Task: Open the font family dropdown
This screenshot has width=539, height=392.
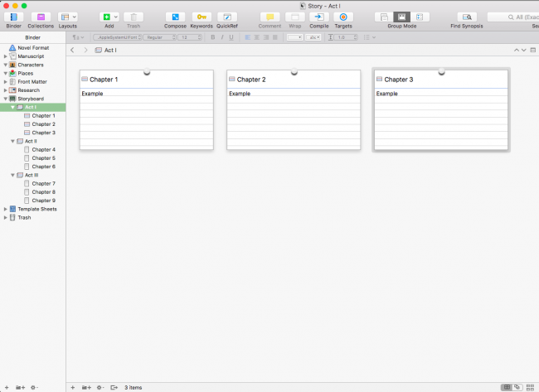Action: click(118, 37)
